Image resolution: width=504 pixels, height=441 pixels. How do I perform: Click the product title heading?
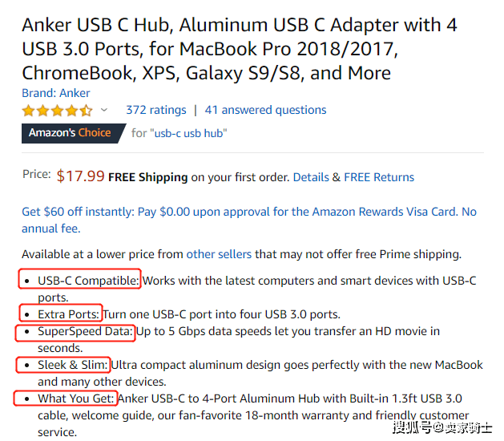pyautogui.click(x=240, y=49)
